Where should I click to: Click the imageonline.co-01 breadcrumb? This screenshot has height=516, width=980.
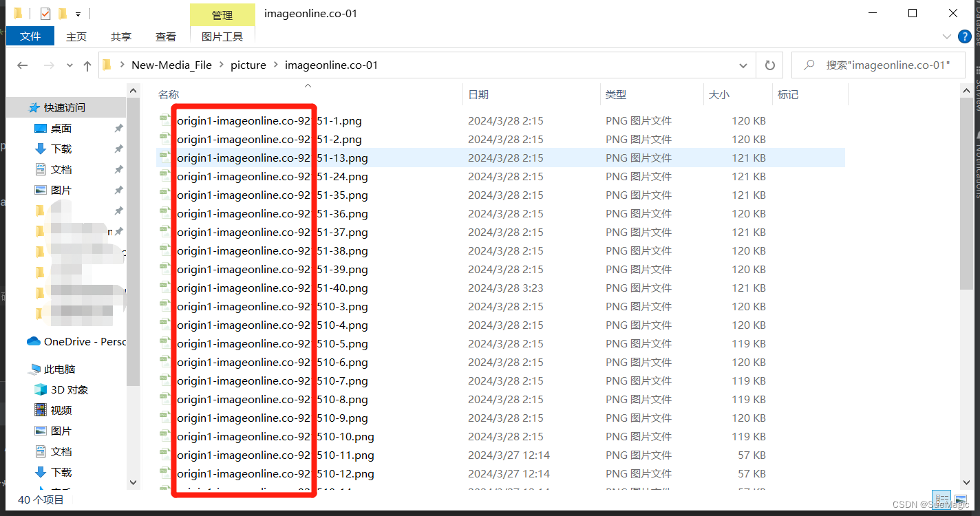click(331, 65)
